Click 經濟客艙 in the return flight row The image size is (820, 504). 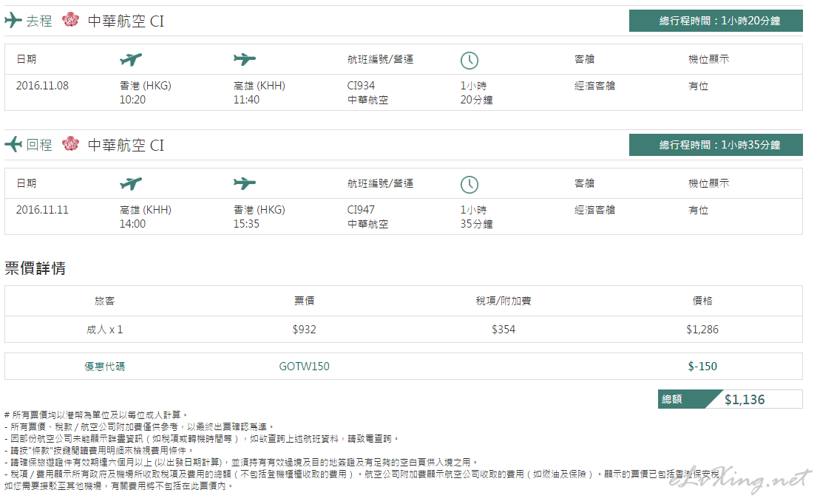(594, 210)
